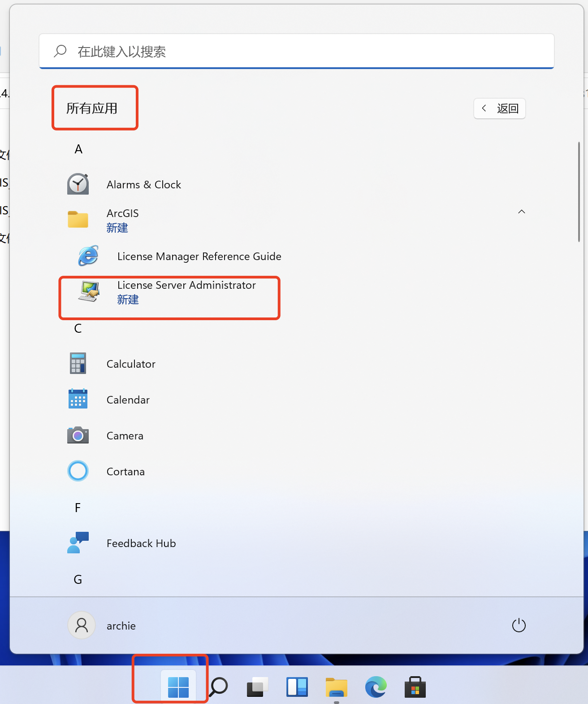Select the Calculator label

[131, 364]
